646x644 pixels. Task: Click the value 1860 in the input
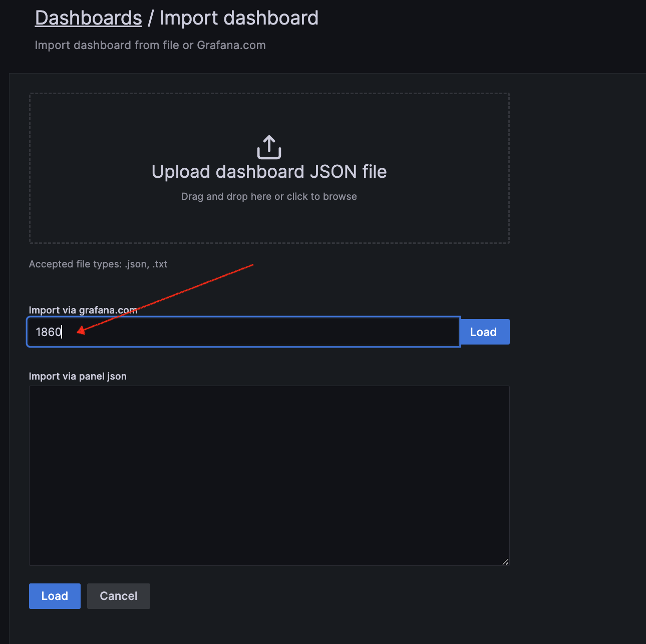pyautogui.click(x=49, y=332)
